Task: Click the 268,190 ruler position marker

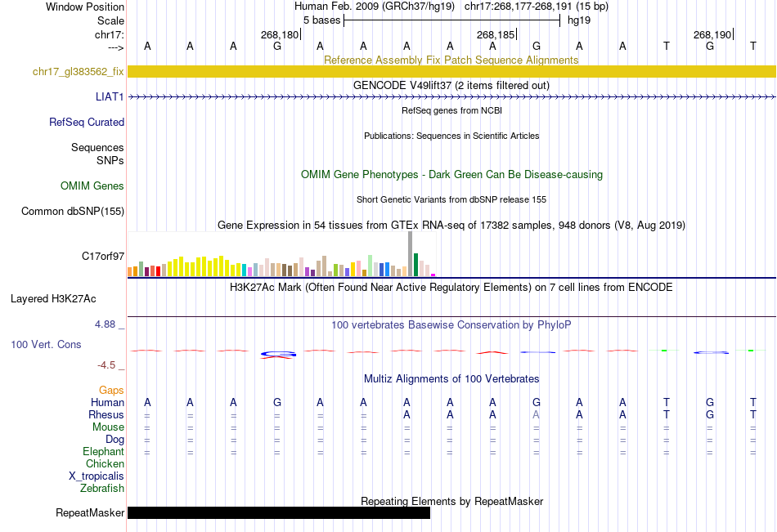Action: tap(713, 34)
